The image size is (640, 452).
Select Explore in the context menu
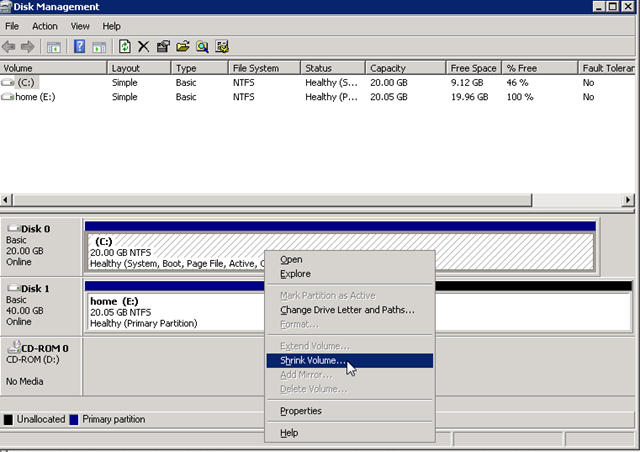click(350, 274)
